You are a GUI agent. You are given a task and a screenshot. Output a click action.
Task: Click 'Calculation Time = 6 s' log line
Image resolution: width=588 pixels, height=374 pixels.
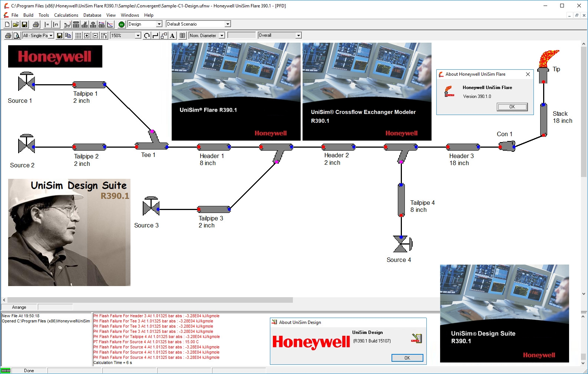[x=113, y=362]
